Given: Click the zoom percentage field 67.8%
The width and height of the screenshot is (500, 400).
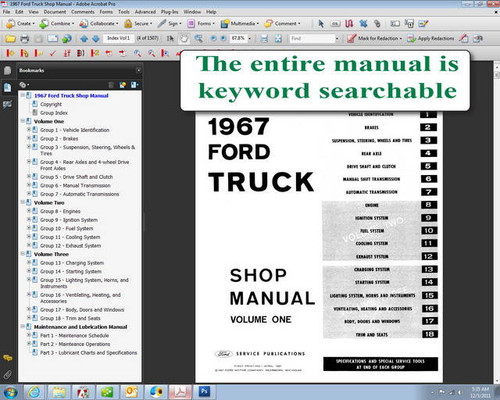Looking at the screenshot, I should (239, 38).
